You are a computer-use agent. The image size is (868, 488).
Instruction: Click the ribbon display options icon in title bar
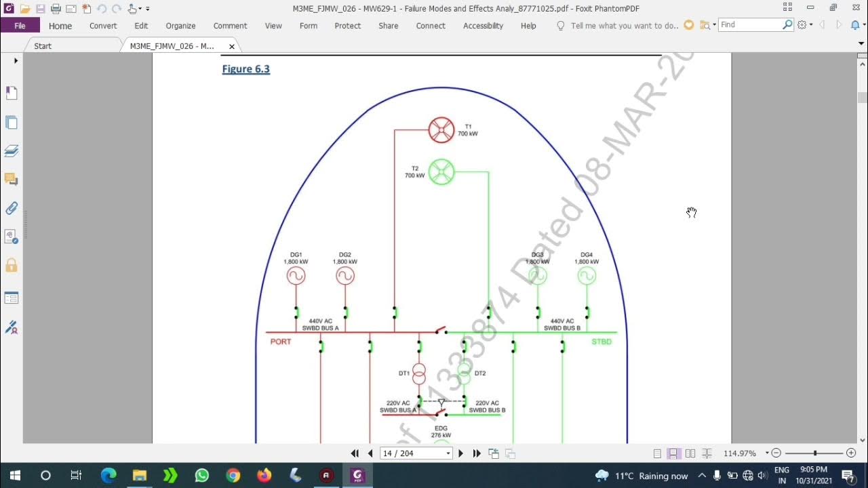tap(787, 7)
